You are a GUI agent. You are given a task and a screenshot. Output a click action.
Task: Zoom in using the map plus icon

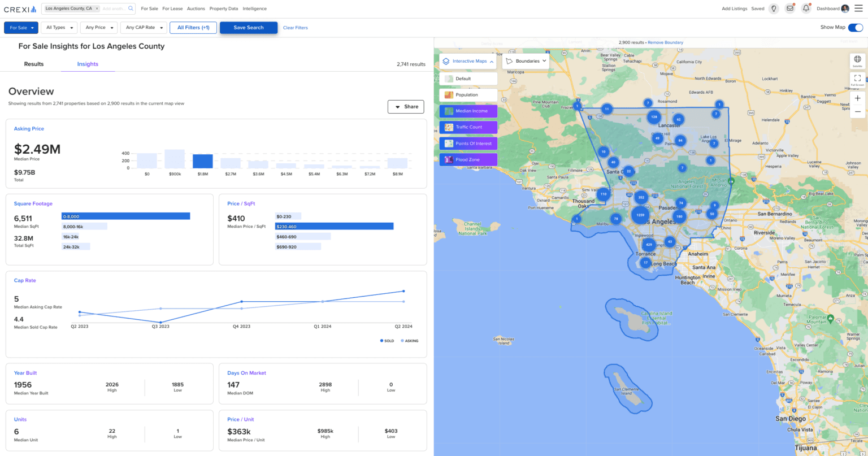click(857, 98)
